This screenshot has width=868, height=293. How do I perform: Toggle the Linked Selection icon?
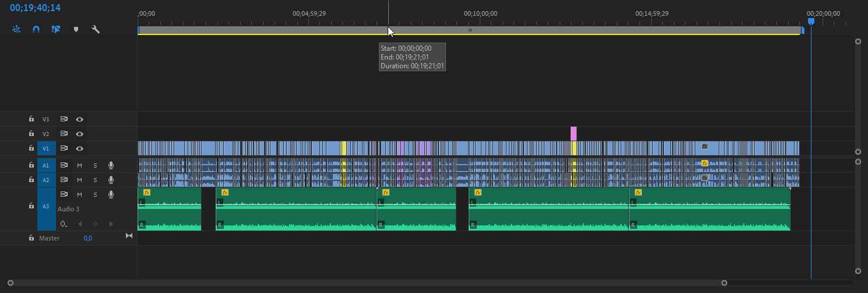(56, 29)
